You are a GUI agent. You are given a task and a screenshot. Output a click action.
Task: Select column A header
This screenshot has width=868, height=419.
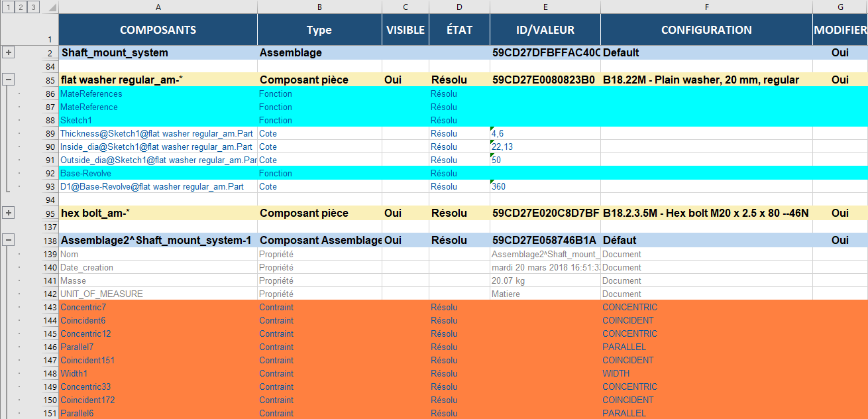coord(158,7)
